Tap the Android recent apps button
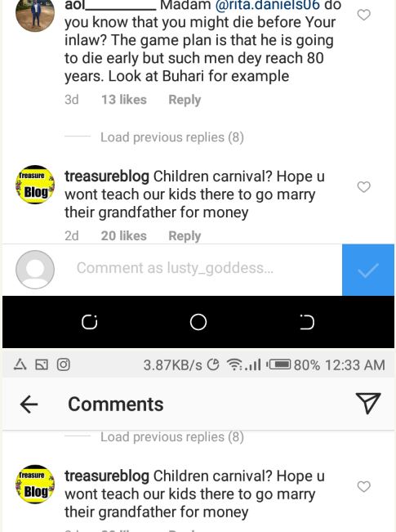This screenshot has width=396, height=532. 90,322
